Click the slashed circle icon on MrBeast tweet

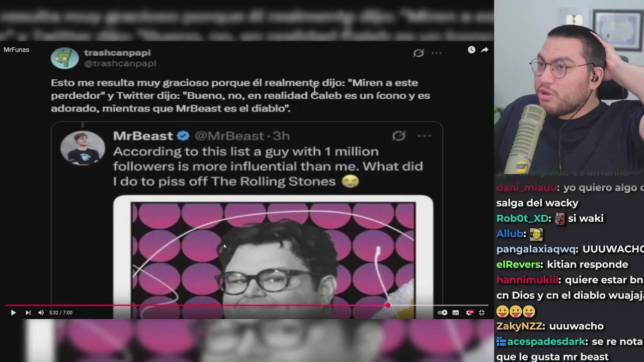point(398,136)
